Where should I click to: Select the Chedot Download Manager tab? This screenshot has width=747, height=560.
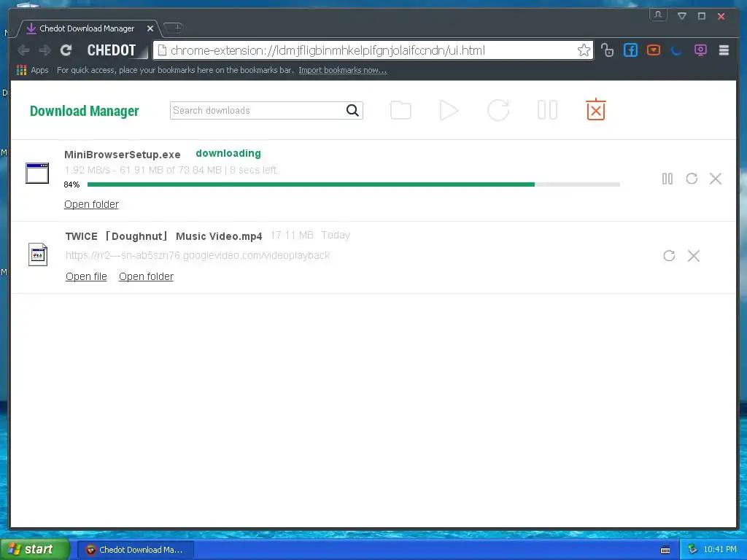[87, 28]
